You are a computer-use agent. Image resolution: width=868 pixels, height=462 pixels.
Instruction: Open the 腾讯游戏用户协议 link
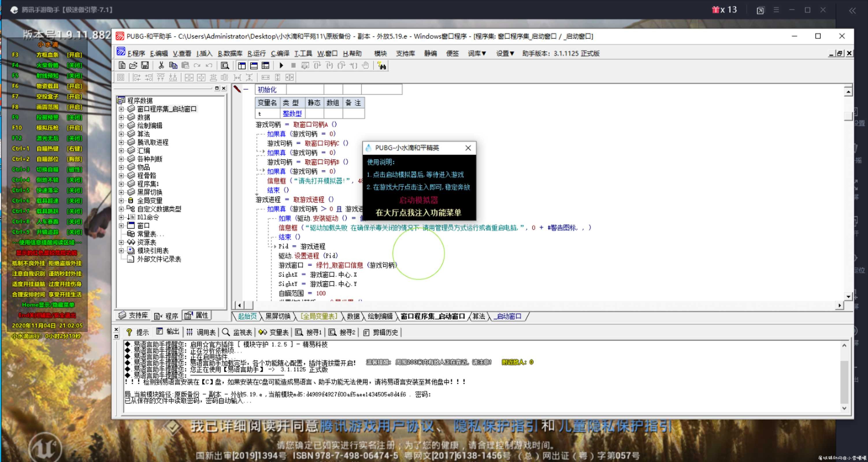click(377, 427)
